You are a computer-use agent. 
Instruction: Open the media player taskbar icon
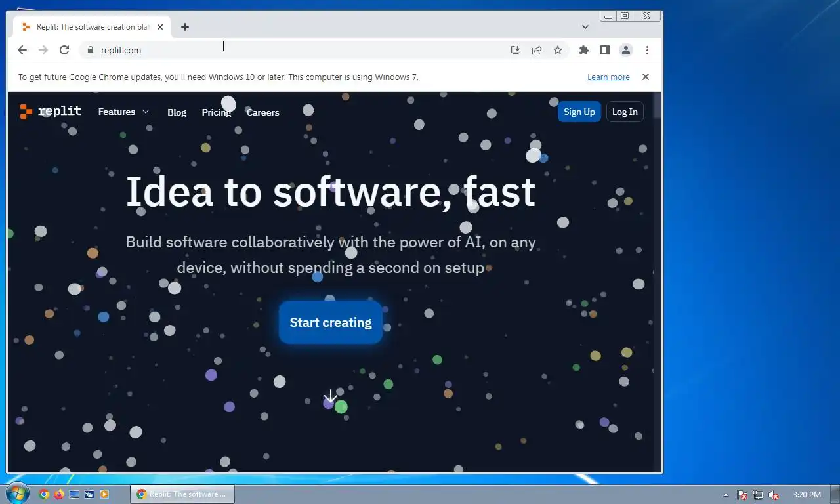click(x=104, y=494)
